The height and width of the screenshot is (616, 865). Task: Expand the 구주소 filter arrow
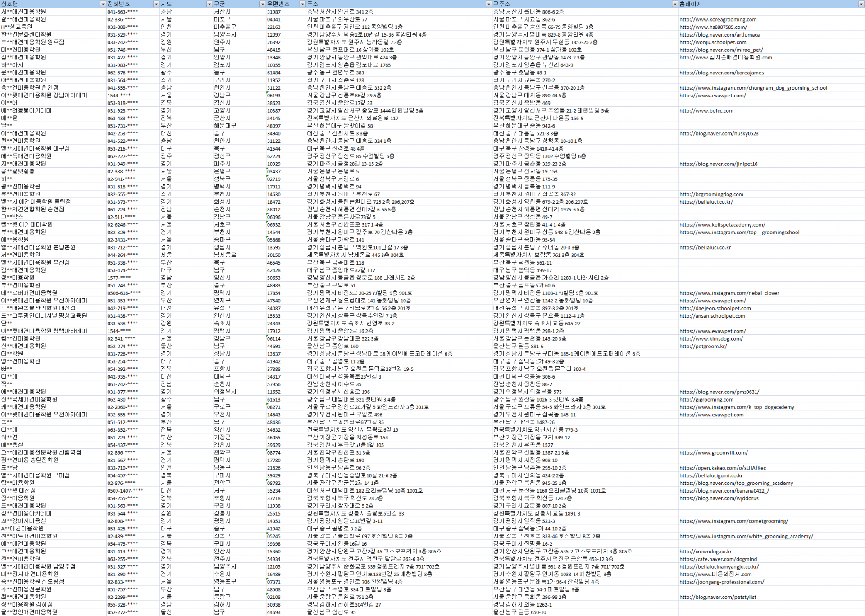674,4
